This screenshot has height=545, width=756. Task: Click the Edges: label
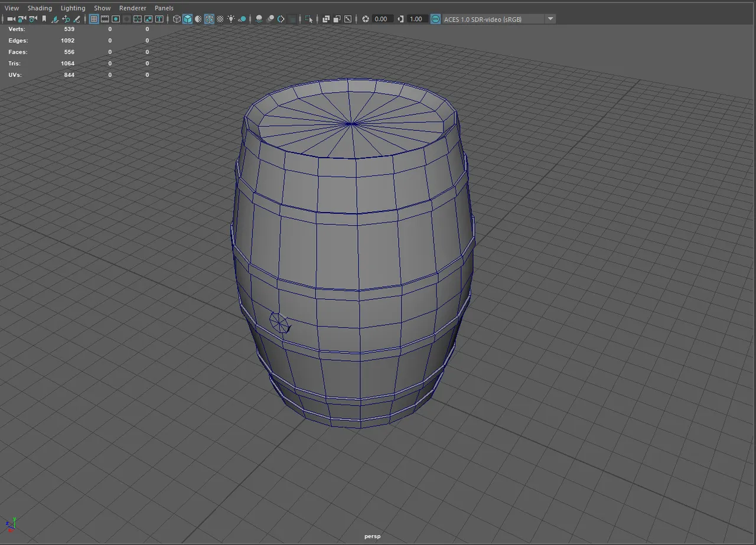tap(18, 41)
